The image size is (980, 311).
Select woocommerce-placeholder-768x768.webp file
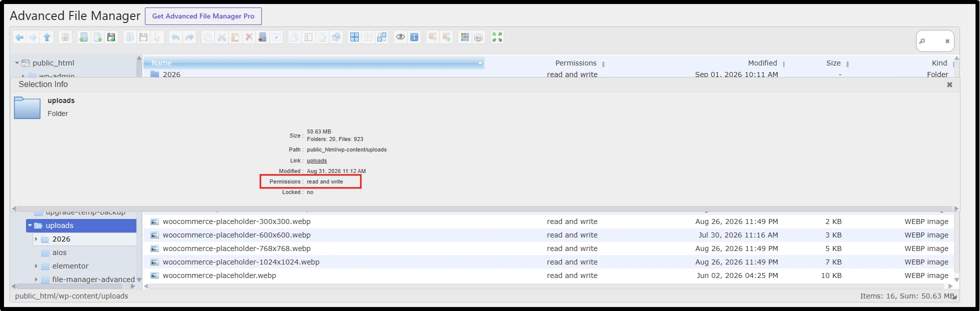coord(548,248)
